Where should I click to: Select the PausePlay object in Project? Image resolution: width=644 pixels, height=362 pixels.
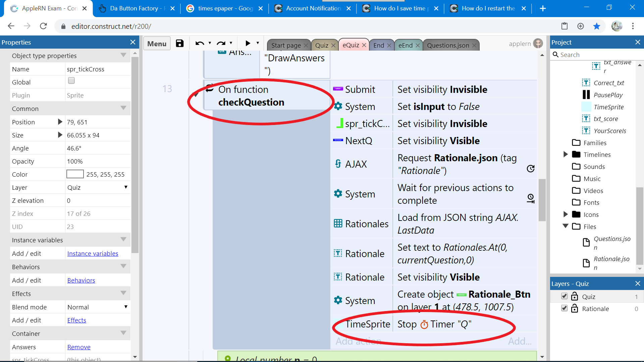click(x=608, y=95)
